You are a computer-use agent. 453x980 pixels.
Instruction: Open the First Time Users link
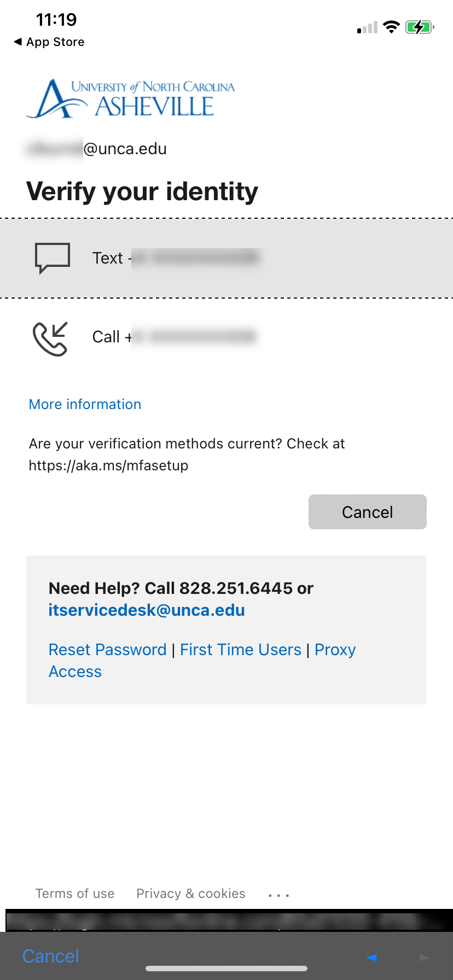tap(241, 650)
